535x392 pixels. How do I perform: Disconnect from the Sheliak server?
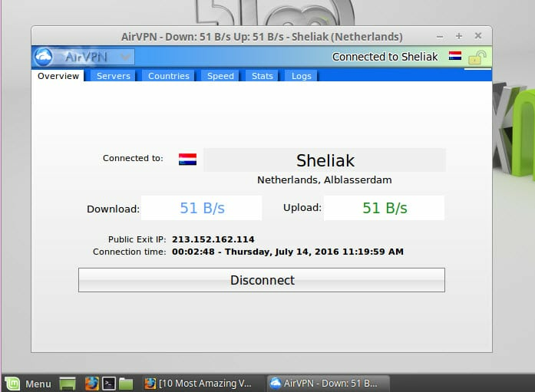(x=262, y=280)
